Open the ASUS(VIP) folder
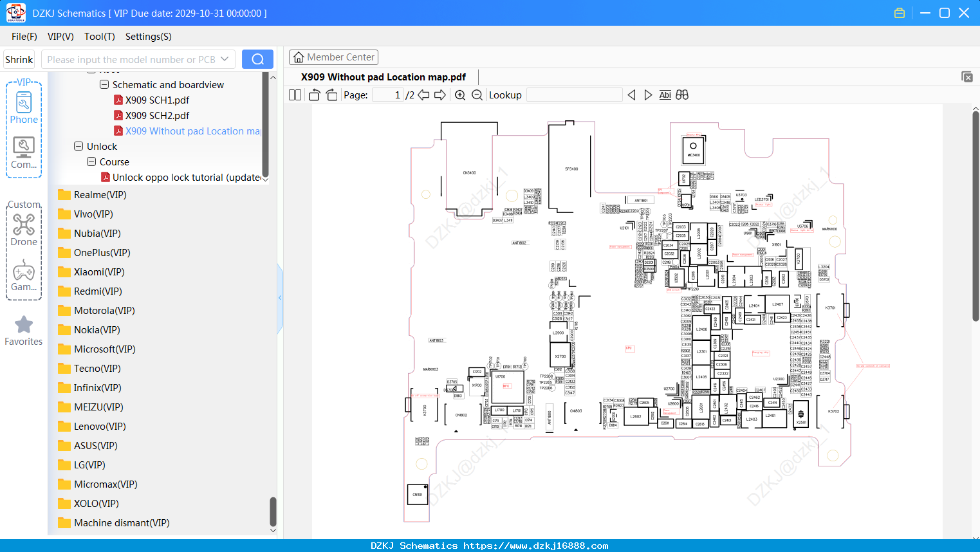980x552 pixels. [88, 446]
